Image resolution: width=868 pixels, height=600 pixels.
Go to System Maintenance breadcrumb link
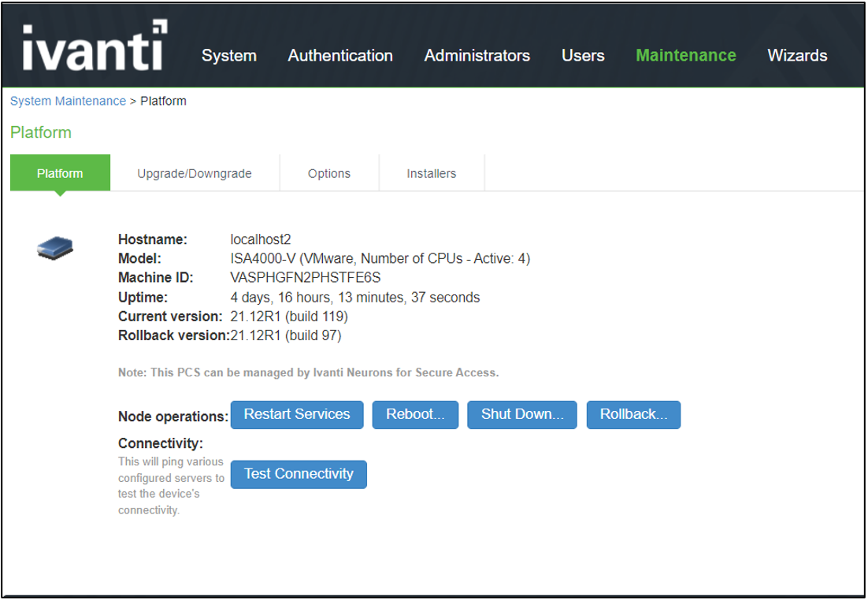tap(68, 102)
